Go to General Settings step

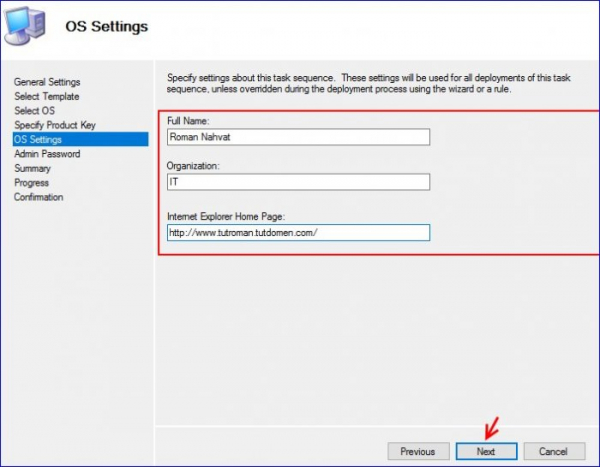(47, 82)
